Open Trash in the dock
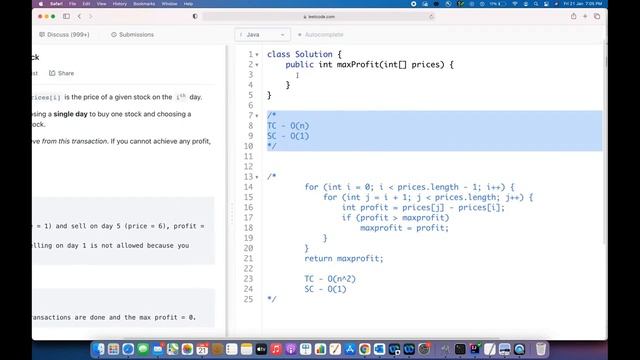640x360 pixels. coord(541,349)
